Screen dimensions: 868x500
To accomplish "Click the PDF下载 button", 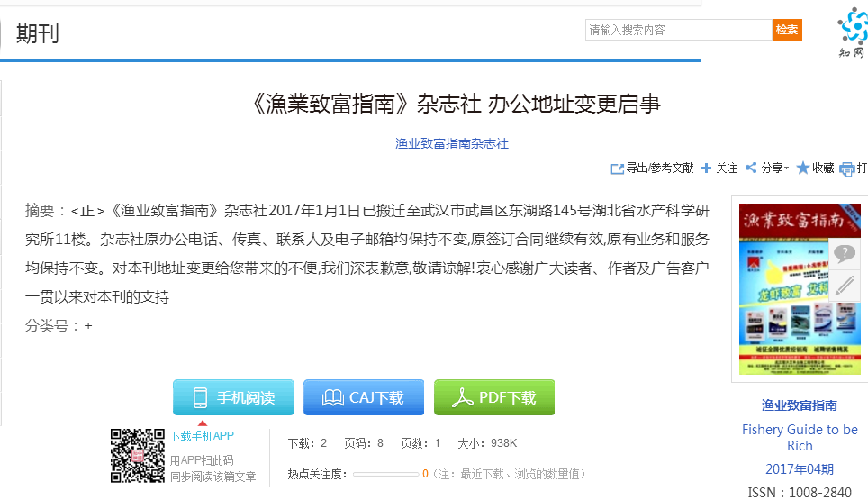I will point(494,397).
